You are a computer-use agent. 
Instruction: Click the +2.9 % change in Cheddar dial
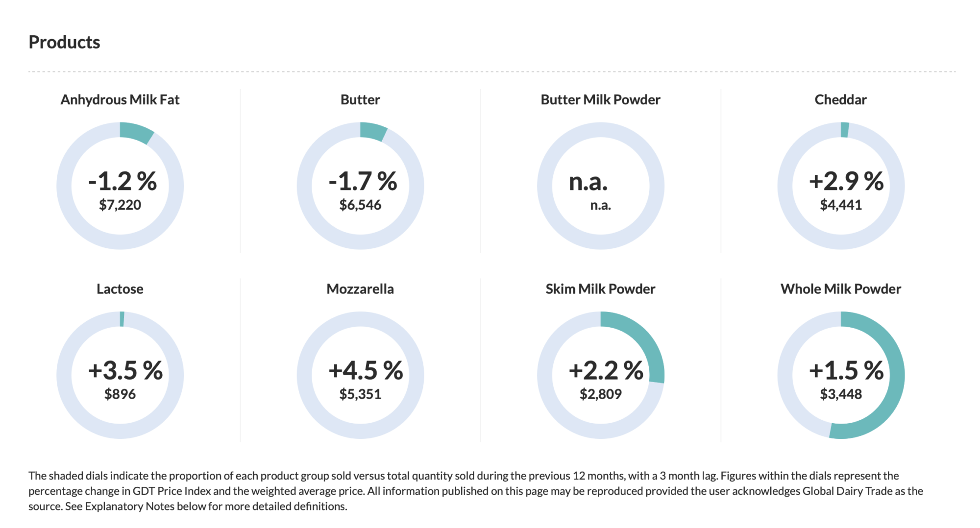(x=846, y=181)
